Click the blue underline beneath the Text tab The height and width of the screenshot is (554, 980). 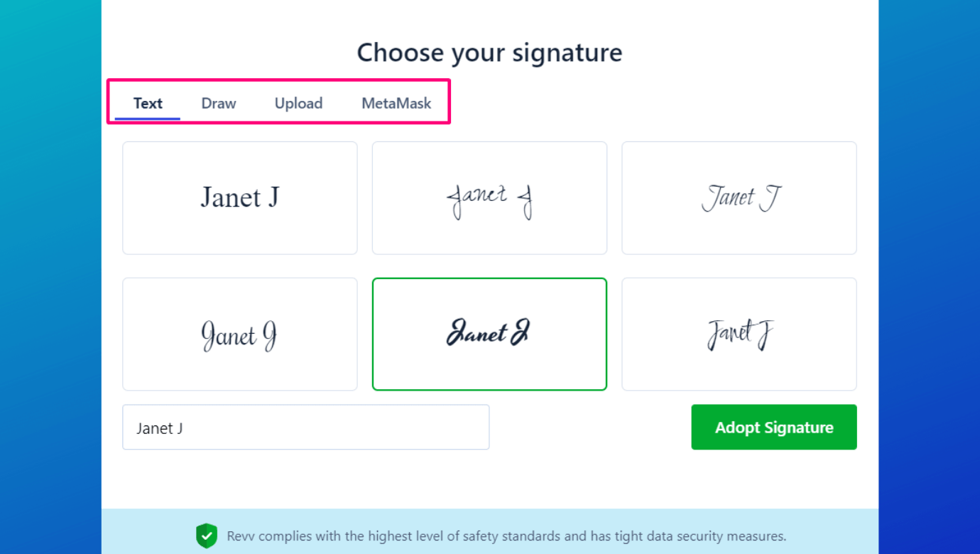pyautogui.click(x=148, y=119)
